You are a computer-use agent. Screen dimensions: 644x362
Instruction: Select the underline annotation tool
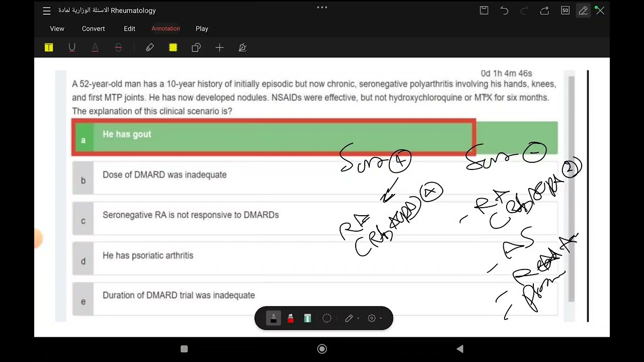(x=72, y=47)
